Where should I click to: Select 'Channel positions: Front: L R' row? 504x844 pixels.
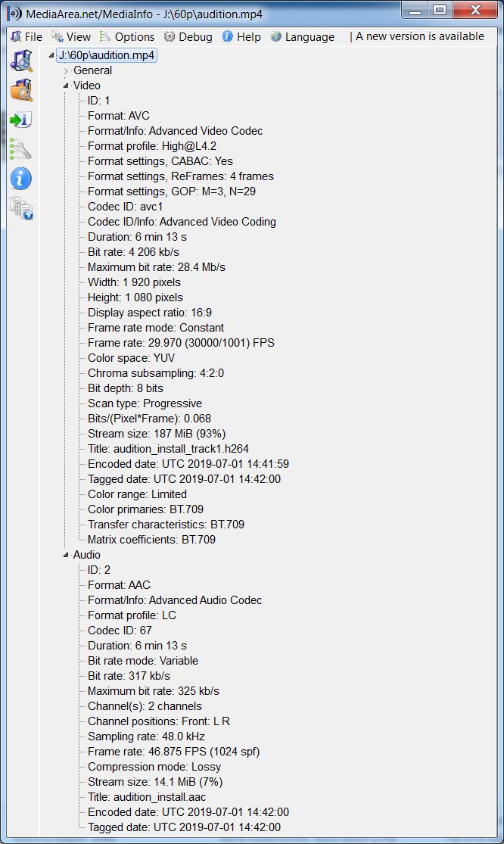pos(159,721)
